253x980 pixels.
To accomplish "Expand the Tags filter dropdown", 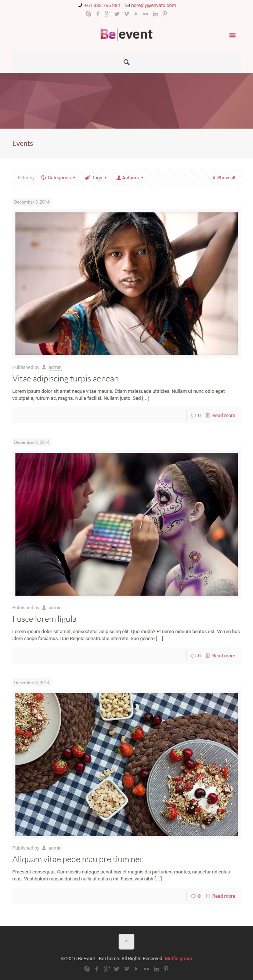I will pyautogui.click(x=96, y=177).
